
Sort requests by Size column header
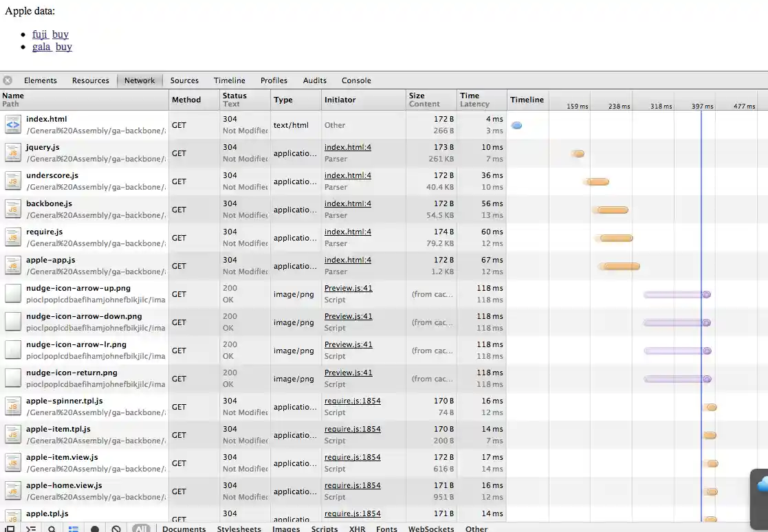click(417, 96)
